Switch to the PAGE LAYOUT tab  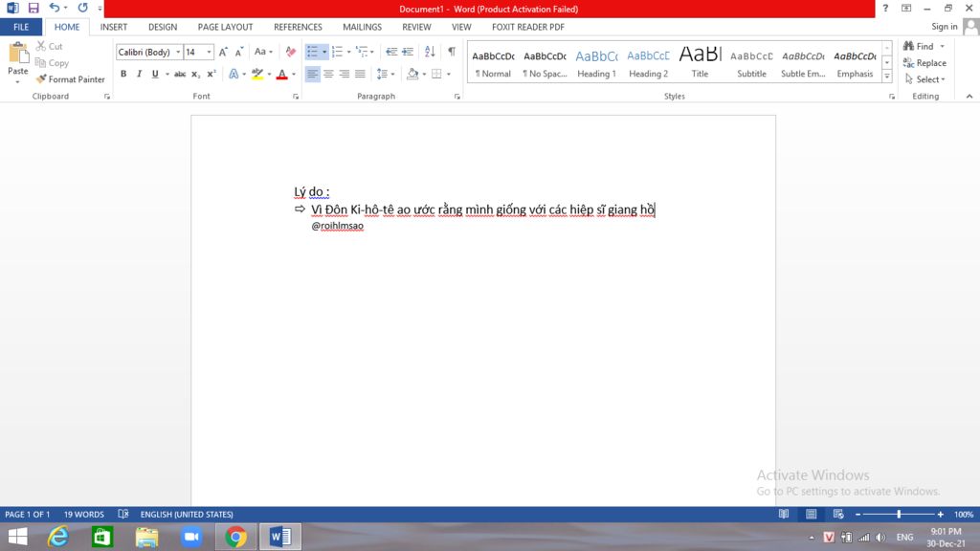coord(225,27)
